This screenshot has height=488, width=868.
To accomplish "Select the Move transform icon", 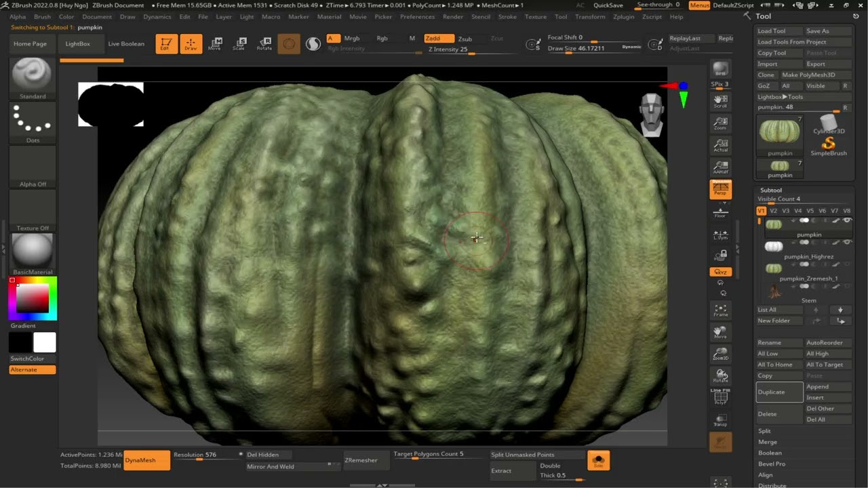I will (x=214, y=44).
